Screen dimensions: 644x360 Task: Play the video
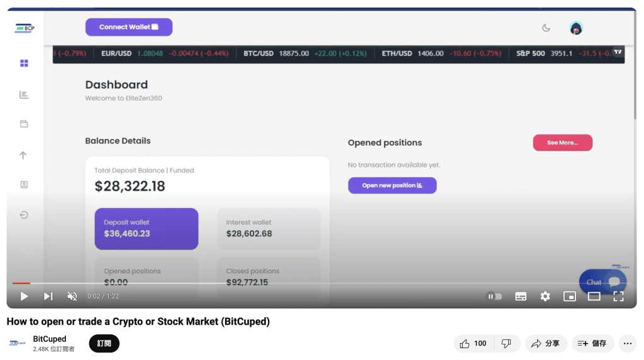tap(25, 297)
